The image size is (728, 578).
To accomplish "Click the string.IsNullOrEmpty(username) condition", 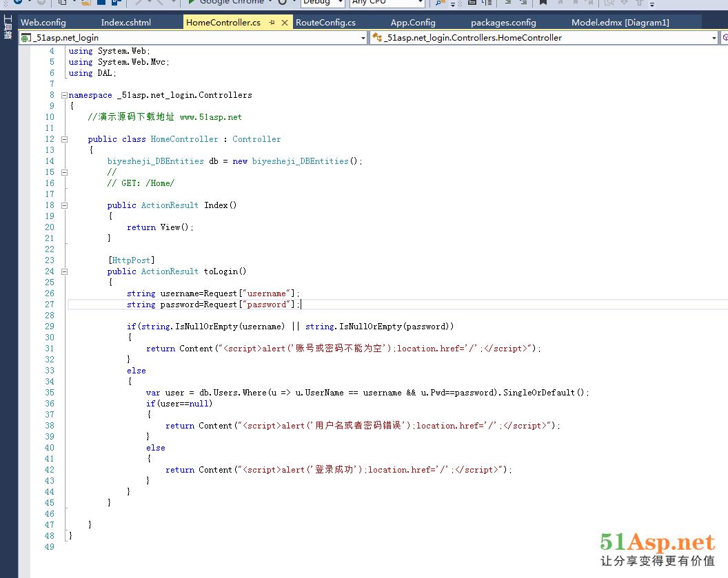I will tap(212, 327).
